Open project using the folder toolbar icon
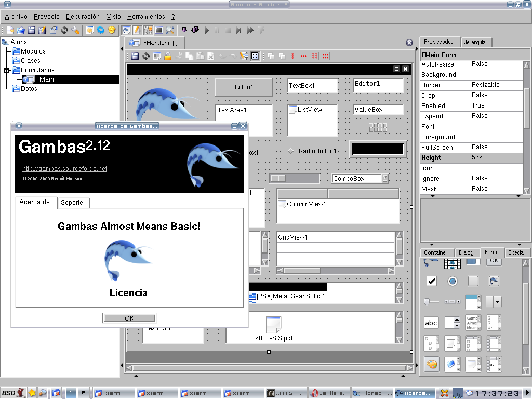Image resolution: width=532 pixels, height=399 pixels. click(21, 30)
